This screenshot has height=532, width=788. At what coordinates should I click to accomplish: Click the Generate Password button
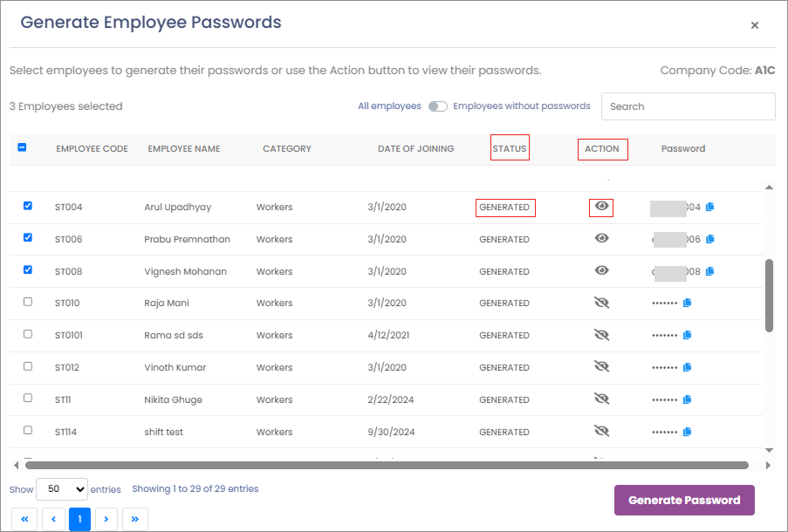coord(684,501)
